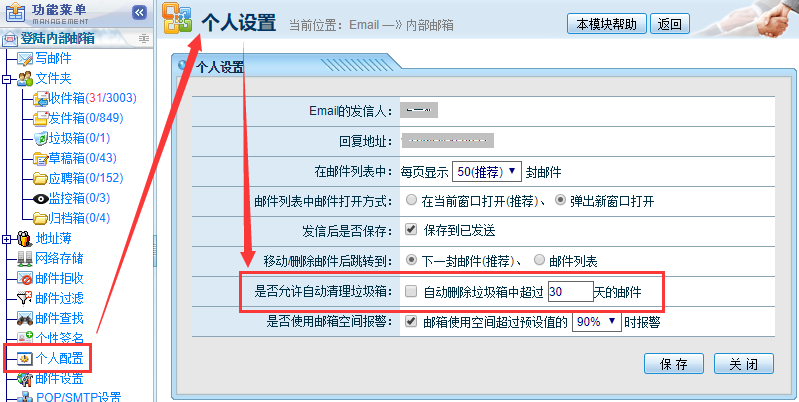Open 归档箱(0/4) folder

pyautogui.click(x=79, y=218)
